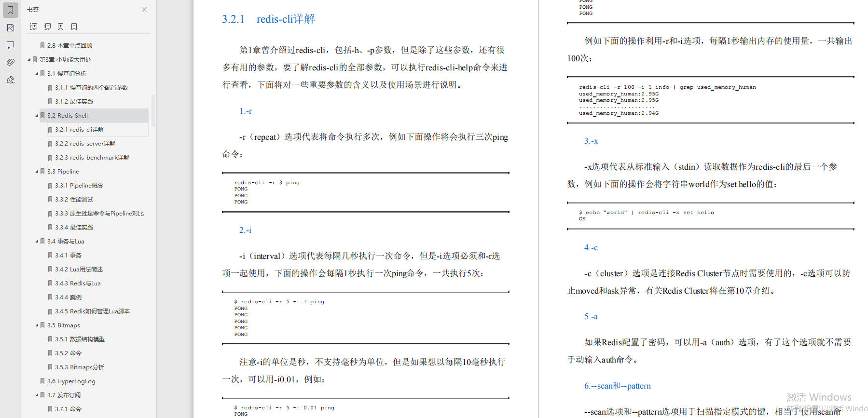The height and width of the screenshot is (418, 868).
Task: Collapse the 3.5 Bitmaps node arrow
Action: [37, 325]
